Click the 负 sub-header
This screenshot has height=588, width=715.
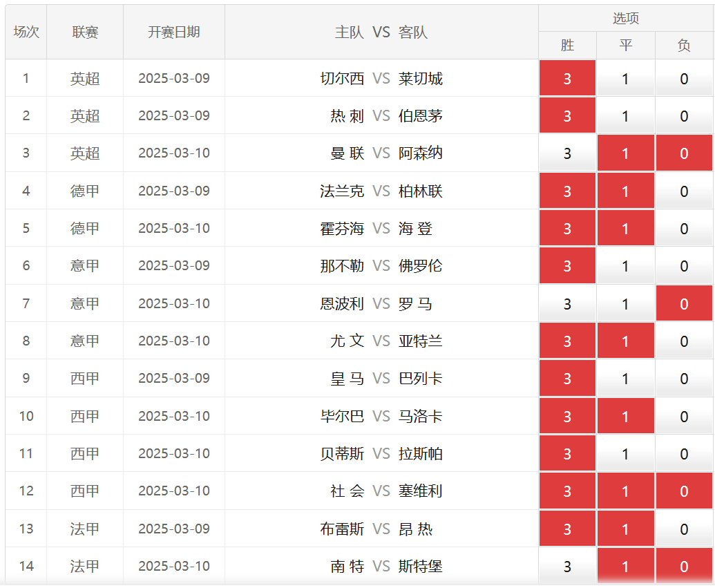(x=684, y=45)
